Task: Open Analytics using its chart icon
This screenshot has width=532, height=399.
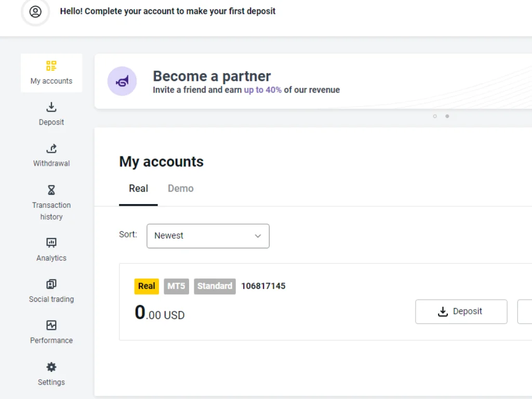Action: point(51,243)
